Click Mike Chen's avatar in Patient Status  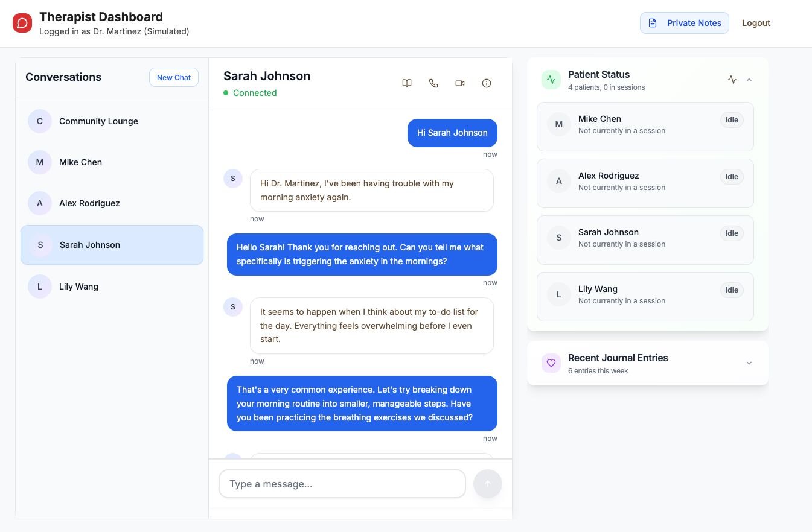pos(559,124)
